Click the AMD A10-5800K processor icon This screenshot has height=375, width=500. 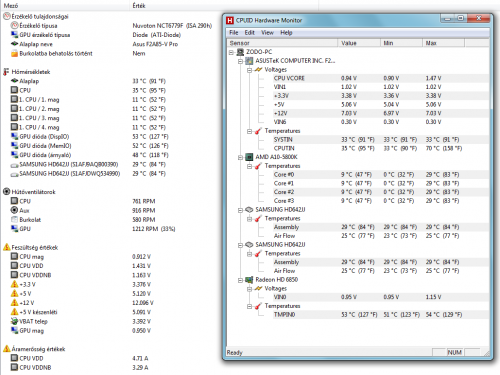click(249, 157)
